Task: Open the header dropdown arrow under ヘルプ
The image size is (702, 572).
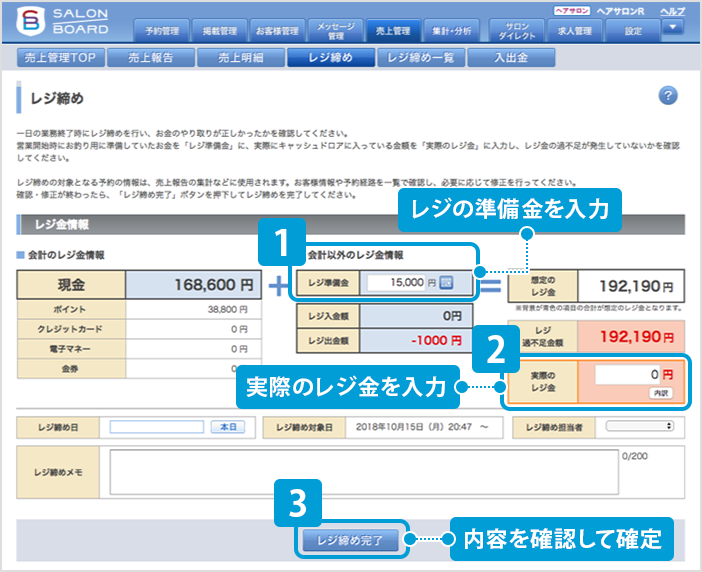Action: click(x=672, y=27)
